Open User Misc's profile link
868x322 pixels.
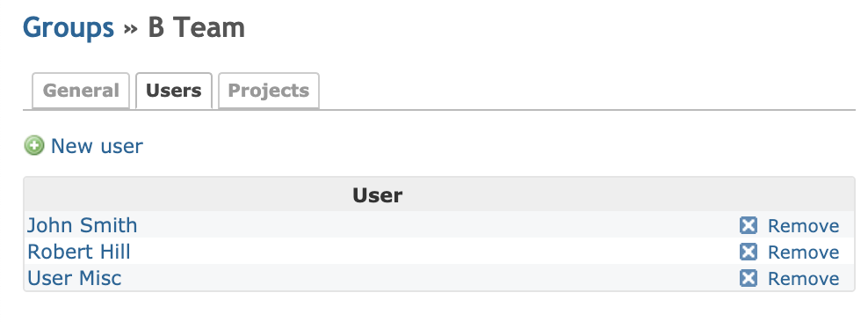click(74, 278)
